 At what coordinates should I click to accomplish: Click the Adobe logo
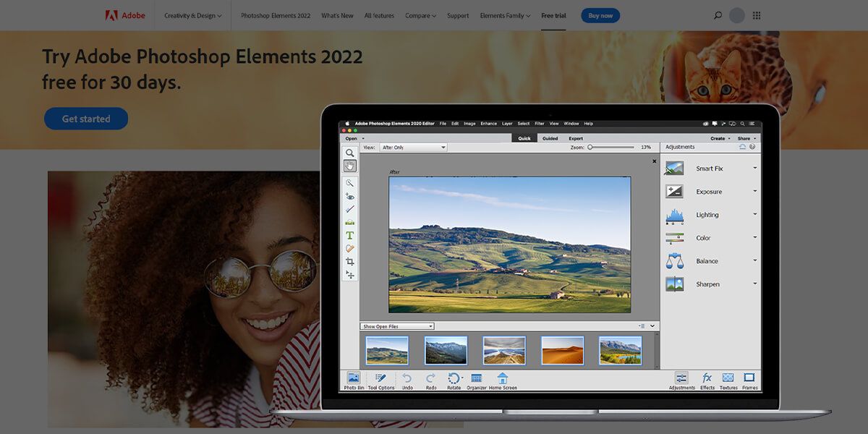[125, 15]
